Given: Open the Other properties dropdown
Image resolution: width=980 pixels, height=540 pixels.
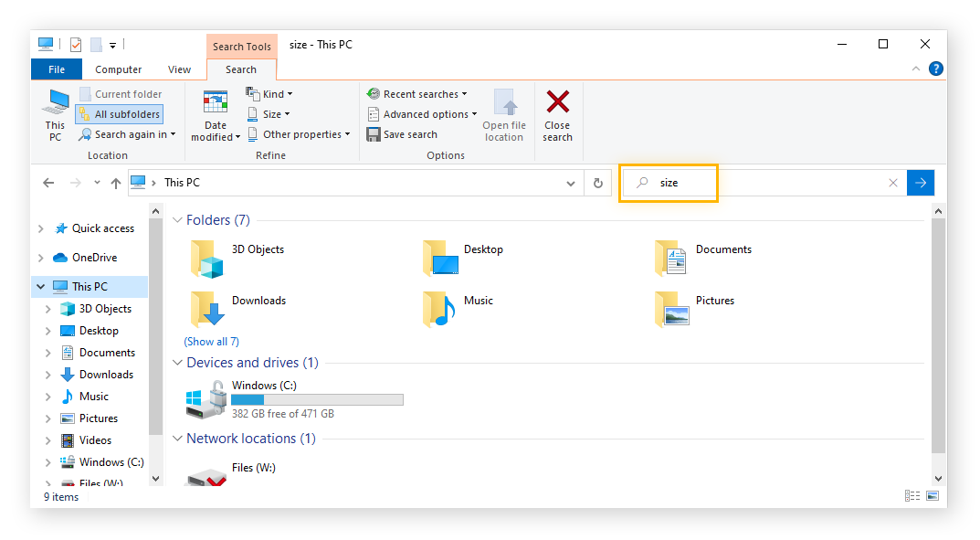Looking at the screenshot, I should [x=300, y=133].
